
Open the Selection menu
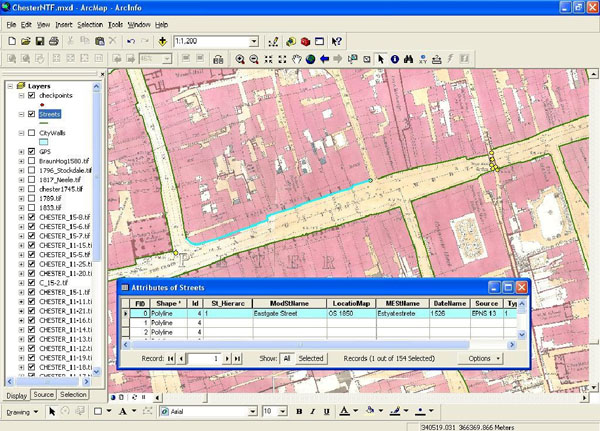89,23
